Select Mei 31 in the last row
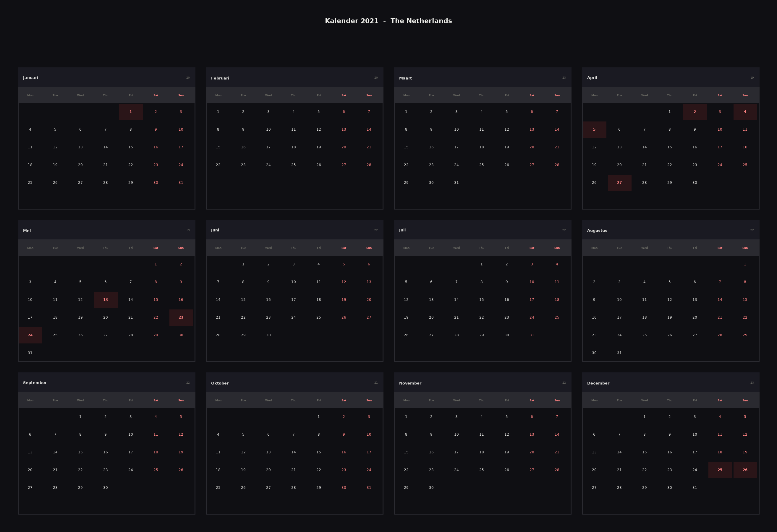 30,353
